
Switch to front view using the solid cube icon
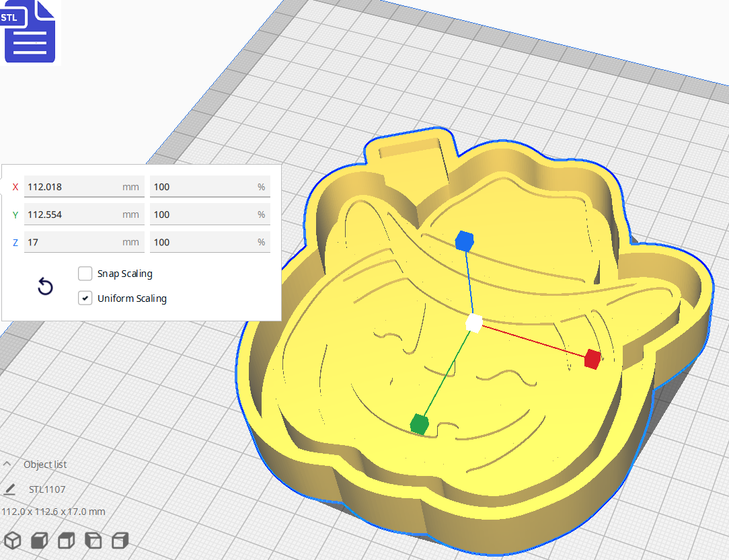pos(38,540)
